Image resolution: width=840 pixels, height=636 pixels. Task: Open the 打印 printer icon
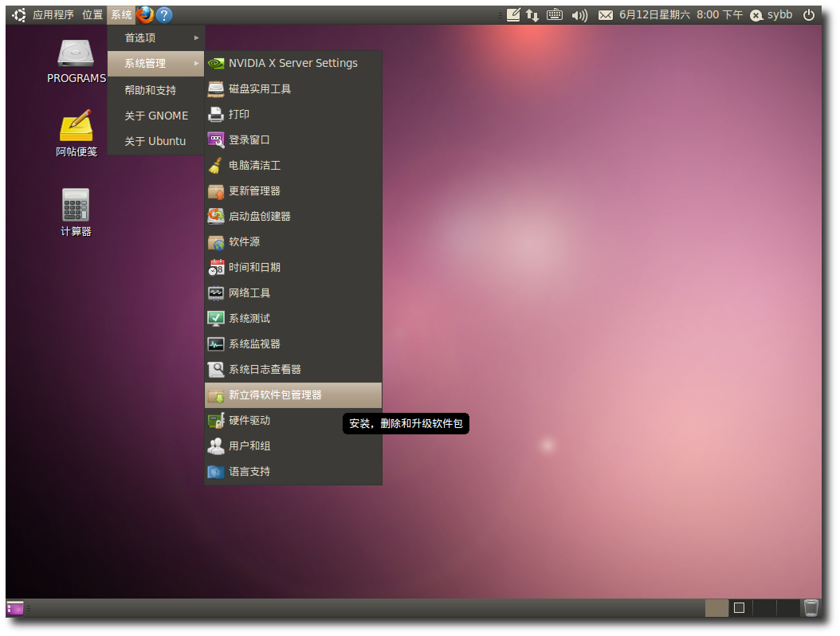click(x=216, y=114)
